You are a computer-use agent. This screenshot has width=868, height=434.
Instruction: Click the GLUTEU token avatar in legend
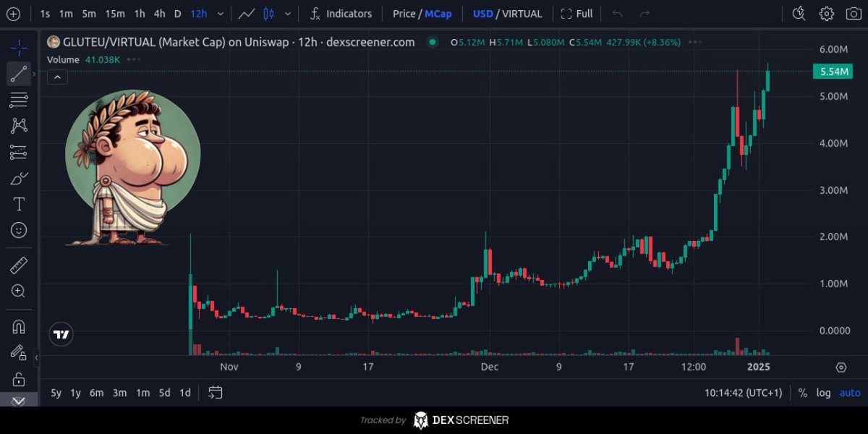pyautogui.click(x=53, y=42)
